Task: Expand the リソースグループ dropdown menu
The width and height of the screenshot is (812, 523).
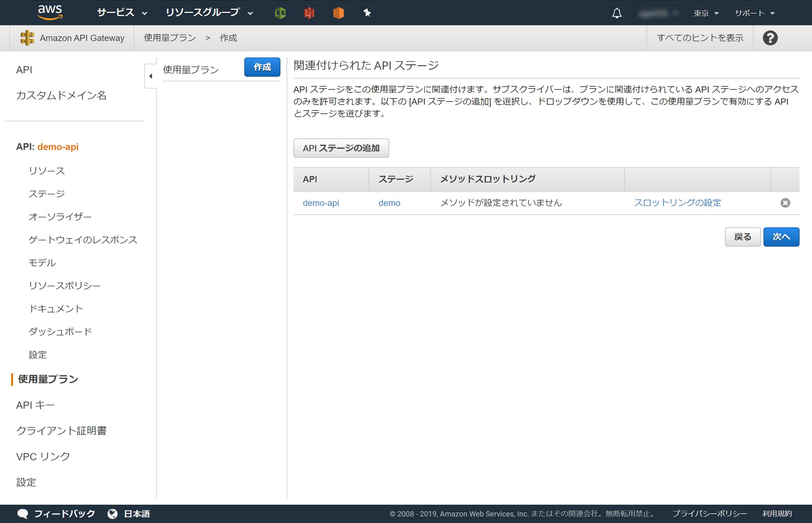Action: [209, 13]
